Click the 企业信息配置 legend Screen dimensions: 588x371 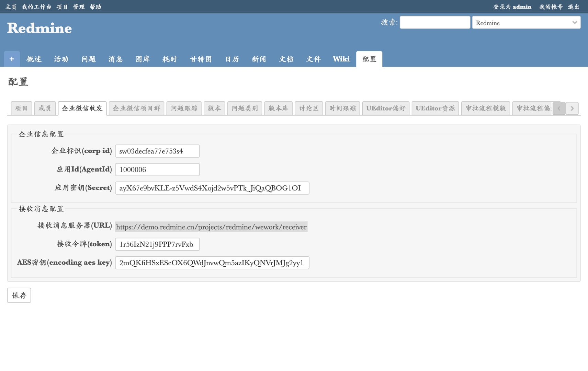[41, 134]
